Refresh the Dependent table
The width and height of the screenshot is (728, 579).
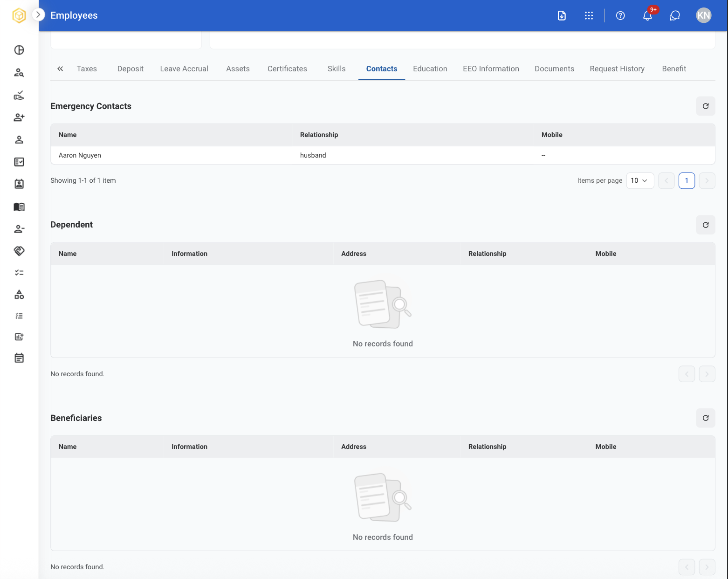[706, 225]
